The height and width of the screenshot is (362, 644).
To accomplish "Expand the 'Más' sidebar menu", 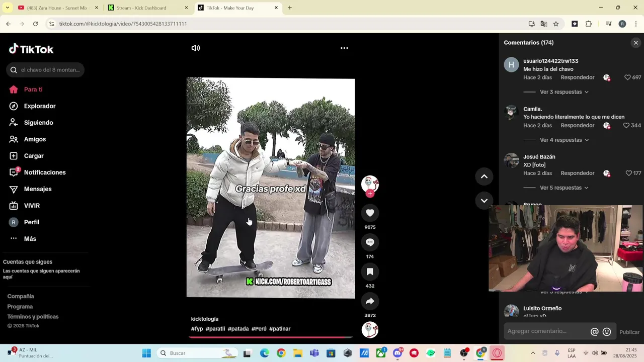I will (24, 239).
